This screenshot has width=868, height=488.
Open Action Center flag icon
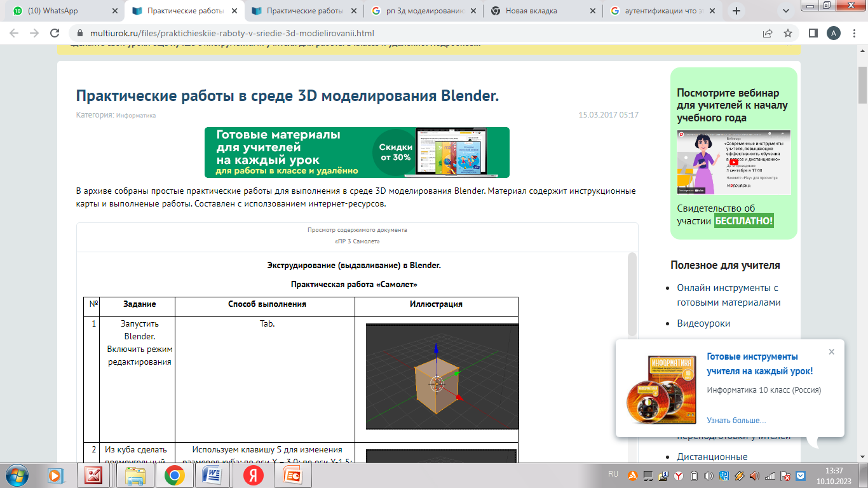[785, 475]
